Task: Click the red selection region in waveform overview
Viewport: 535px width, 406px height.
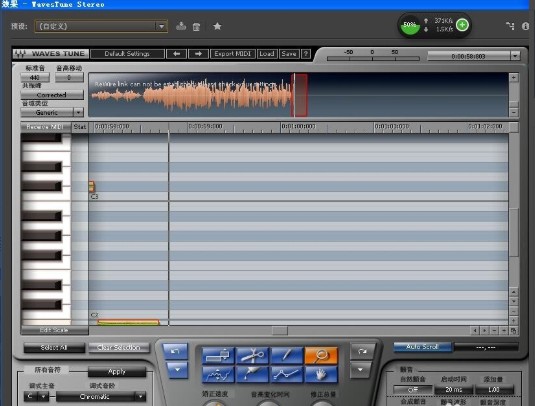Action: [300, 95]
